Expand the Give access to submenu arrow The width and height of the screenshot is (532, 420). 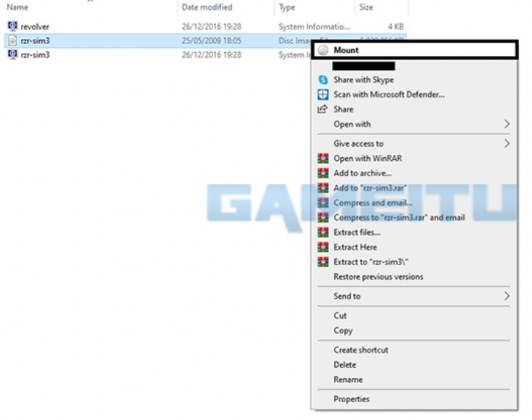click(507, 144)
